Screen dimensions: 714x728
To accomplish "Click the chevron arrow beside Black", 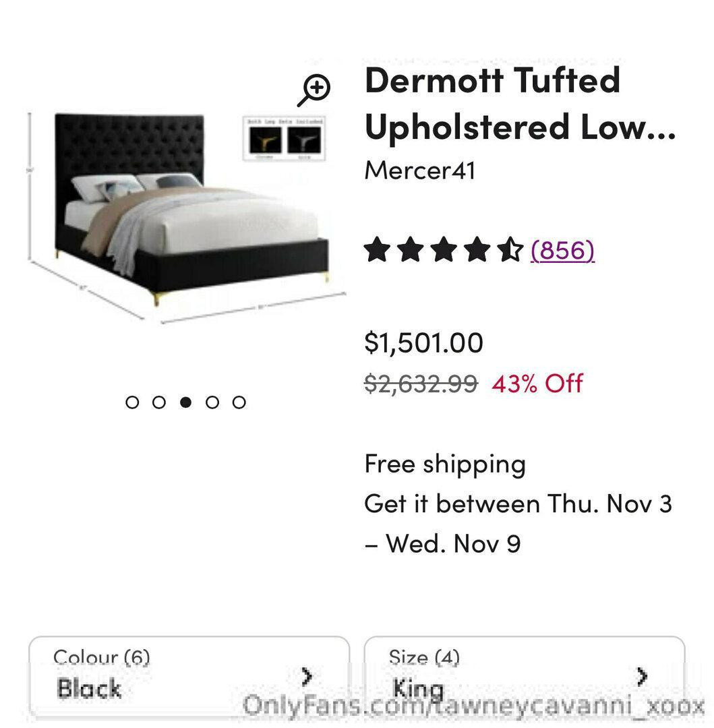I will coord(307,676).
